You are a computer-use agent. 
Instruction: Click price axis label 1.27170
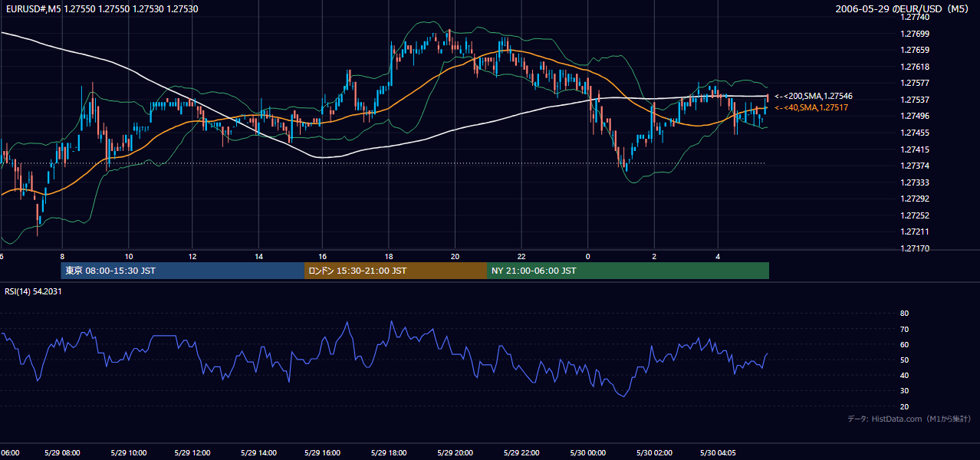[x=915, y=248]
